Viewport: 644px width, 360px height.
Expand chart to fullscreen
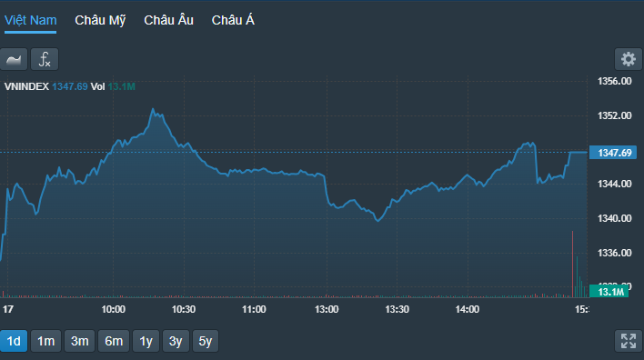(628, 341)
